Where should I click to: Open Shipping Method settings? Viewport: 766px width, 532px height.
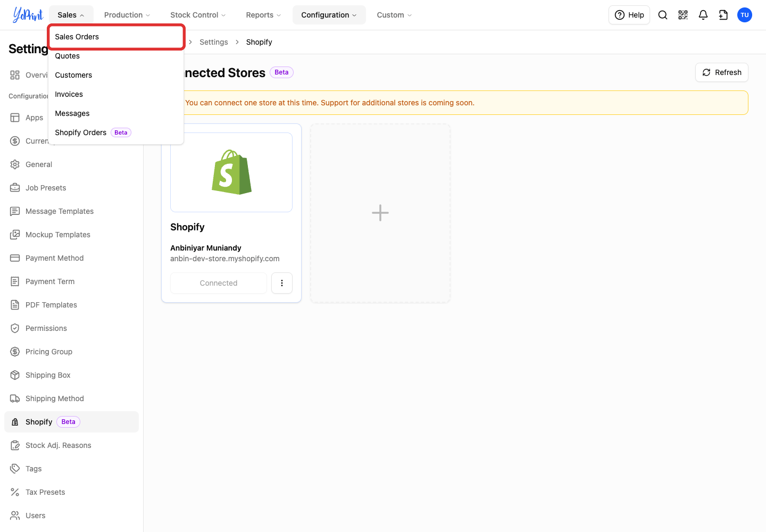point(71,398)
